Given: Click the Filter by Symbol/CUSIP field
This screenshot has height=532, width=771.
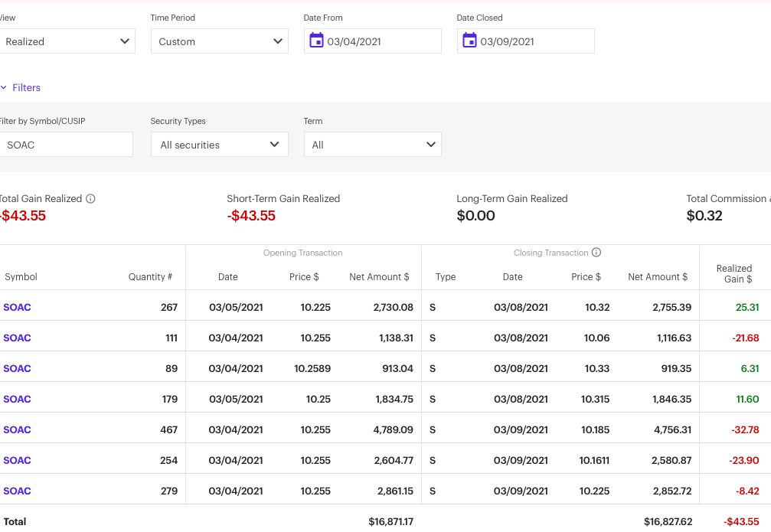Looking at the screenshot, I should pos(65,145).
